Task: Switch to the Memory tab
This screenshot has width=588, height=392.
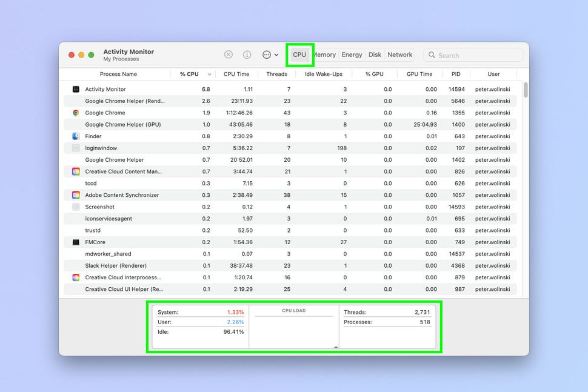Action: (x=324, y=55)
